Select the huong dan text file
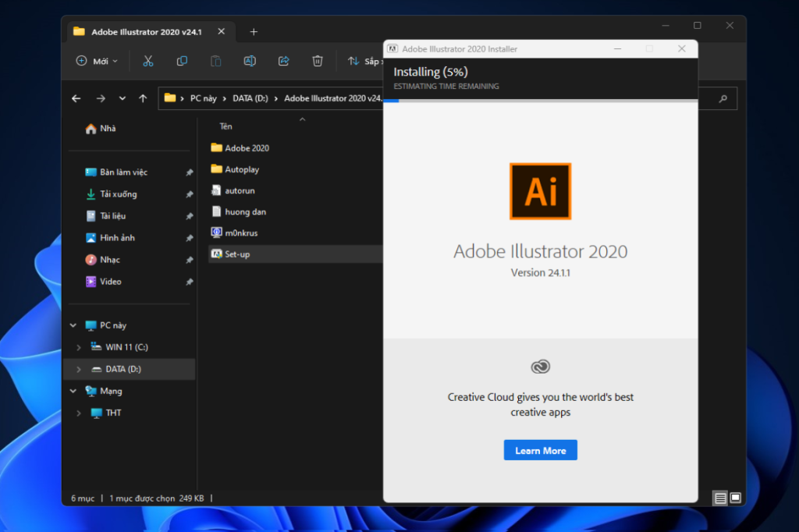 tap(245, 212)
